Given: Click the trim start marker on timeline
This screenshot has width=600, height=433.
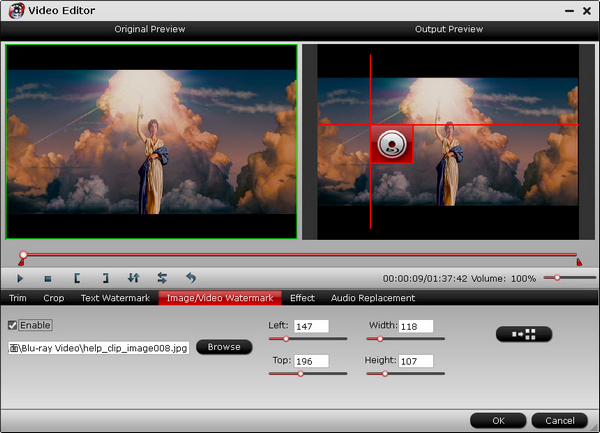Looking at the screenshot, I should click(x=21, y=262).
